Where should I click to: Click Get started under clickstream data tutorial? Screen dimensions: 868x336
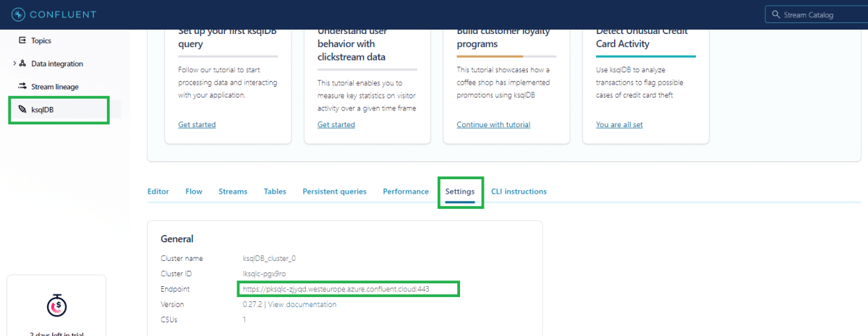pyautogui.click(x=336, y=124)
